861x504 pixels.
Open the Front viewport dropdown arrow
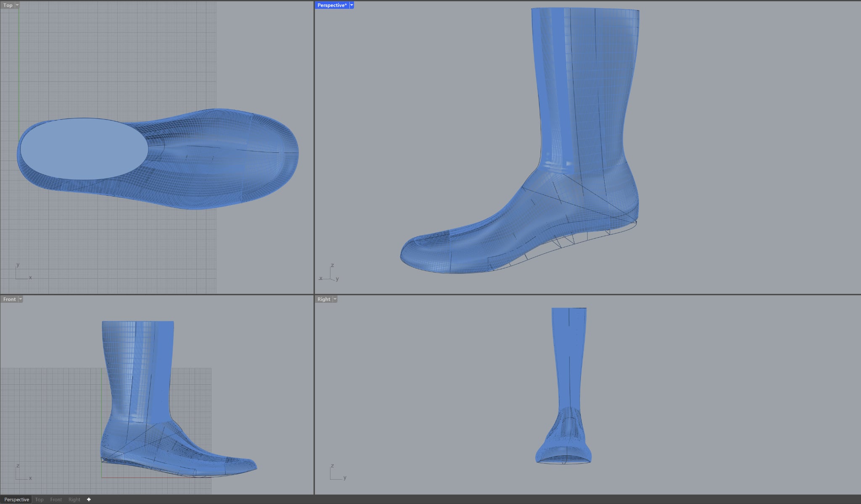tap(21, 299)
